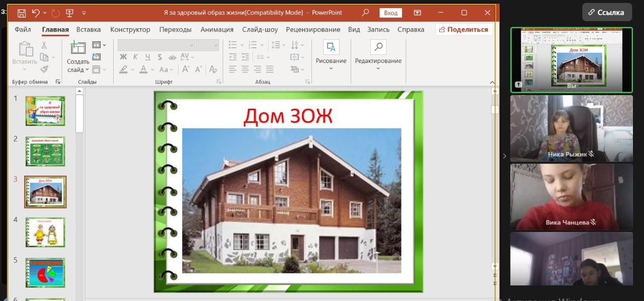Click the Ссылка link button
Screen dimensions: 644x301
pos(607,13)
